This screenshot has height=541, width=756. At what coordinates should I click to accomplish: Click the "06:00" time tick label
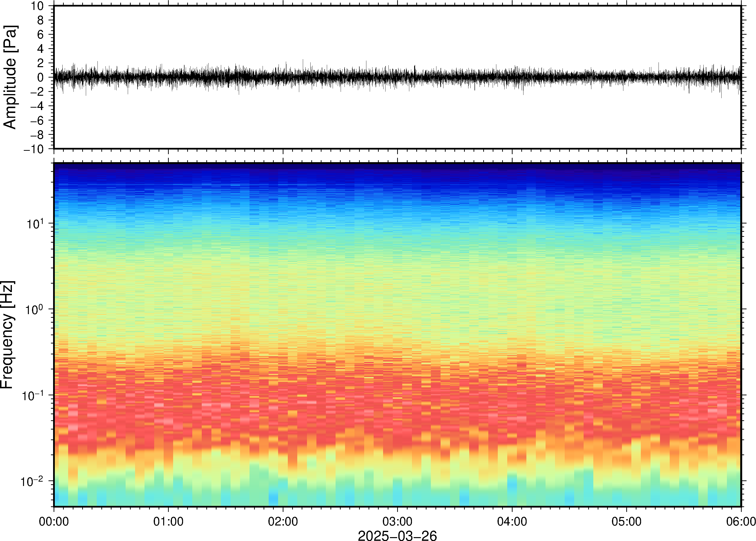pyautogui.click(x=741, y=521)
